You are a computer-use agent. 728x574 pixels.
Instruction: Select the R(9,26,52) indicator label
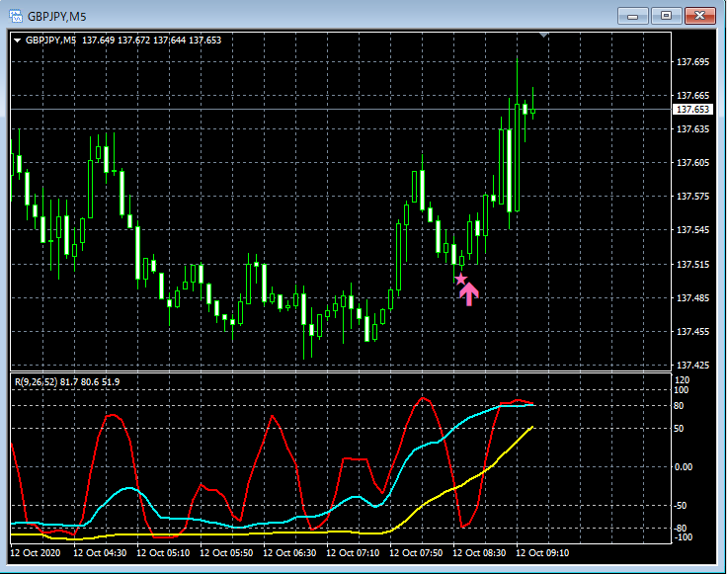(x=37, y=382)
